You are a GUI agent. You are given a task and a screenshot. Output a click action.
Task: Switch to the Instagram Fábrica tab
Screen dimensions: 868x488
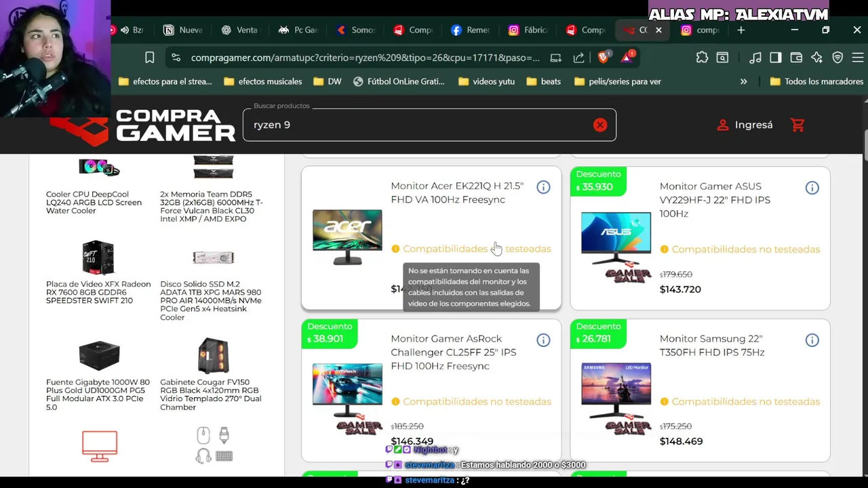click(x=529, y=30)
